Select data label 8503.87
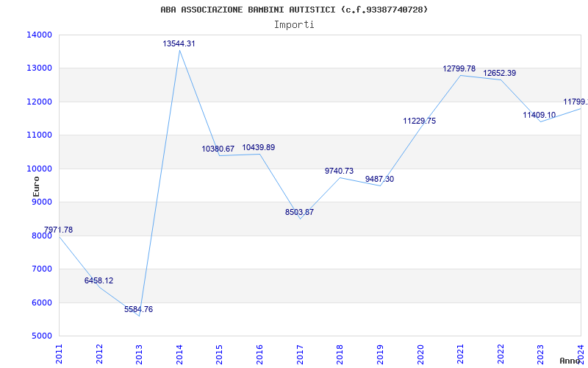The height and width of the screenshot is (368, 588). click(x=299, y=212)
